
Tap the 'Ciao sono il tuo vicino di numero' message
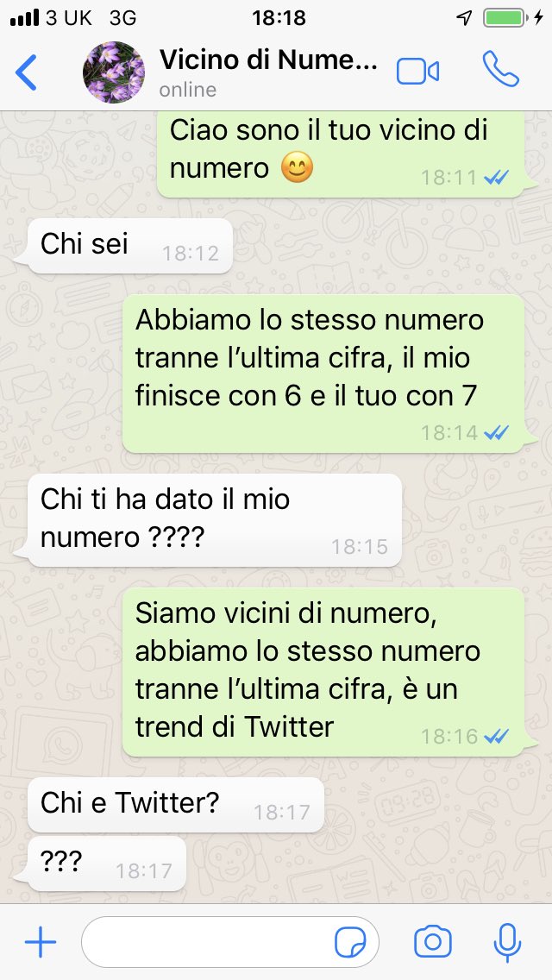click(341, 155)
